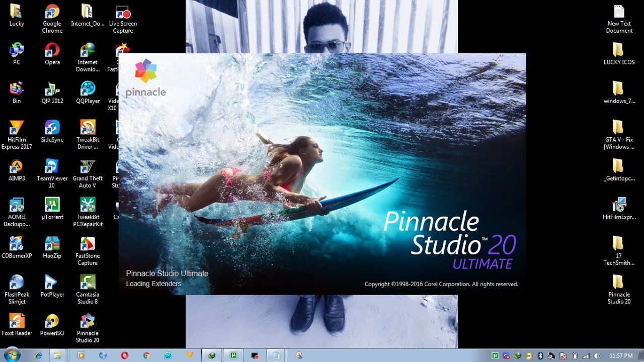
Task: Open the Lucky folder on the desktop
Action: tap(17, 16)
